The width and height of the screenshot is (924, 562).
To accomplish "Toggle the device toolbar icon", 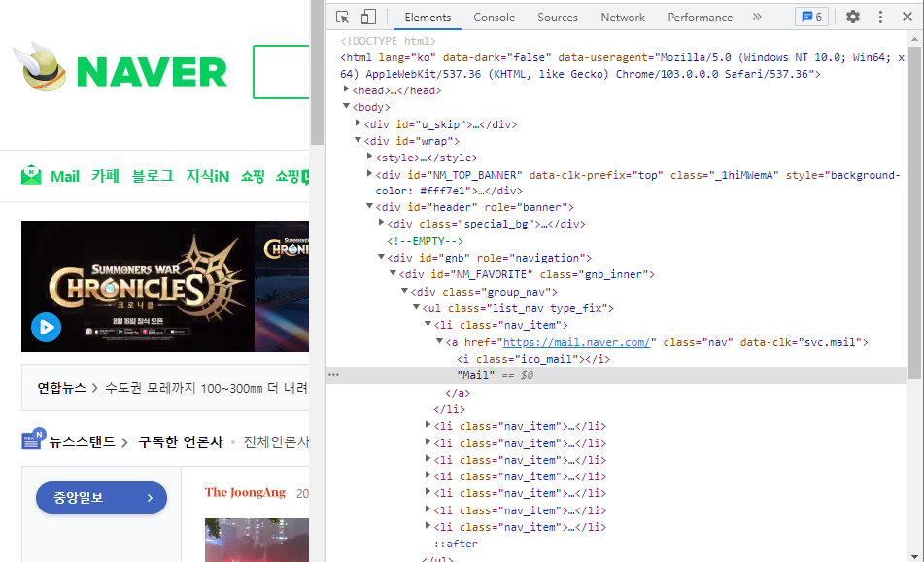I will point(368,18).
